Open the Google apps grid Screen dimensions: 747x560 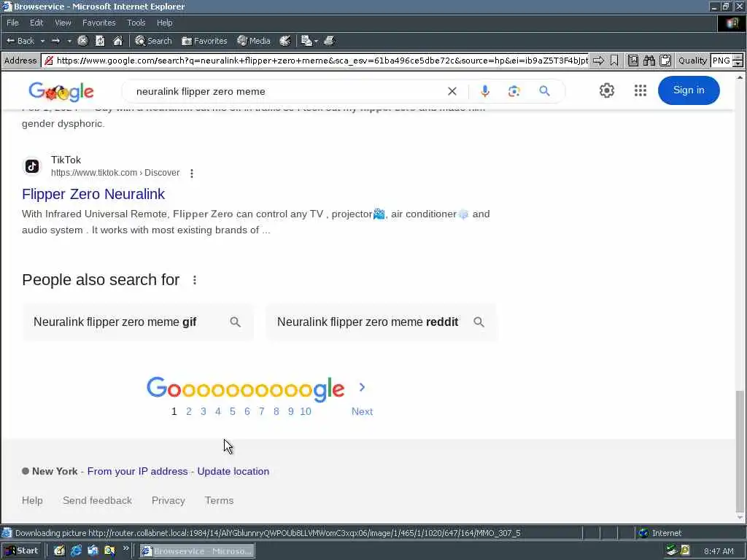click(x=640, y=90)
